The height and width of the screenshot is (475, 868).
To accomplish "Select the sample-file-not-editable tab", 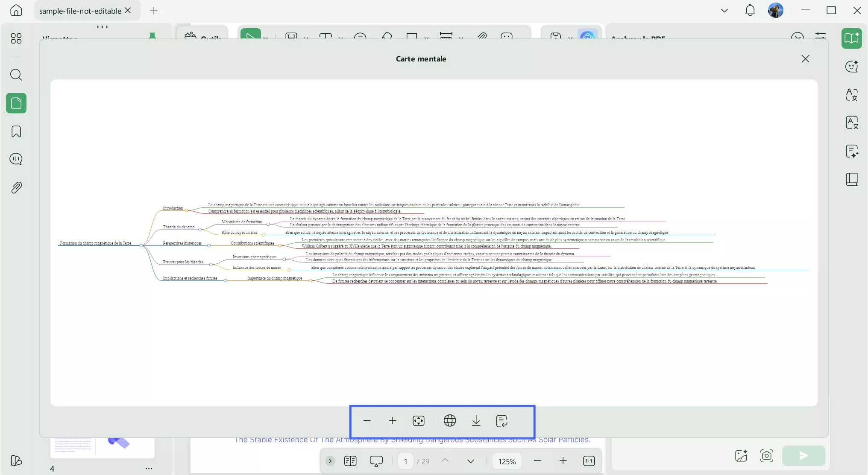I will [x=80, y=11].
